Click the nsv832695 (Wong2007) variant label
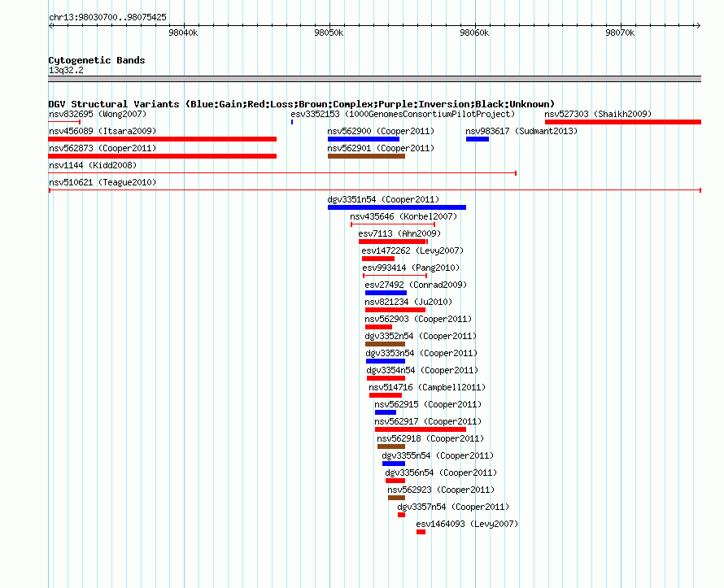 point(98,114)
